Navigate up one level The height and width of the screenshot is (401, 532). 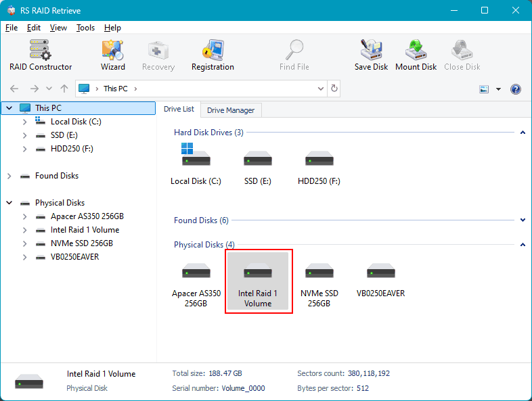click(x=64, y=89)
